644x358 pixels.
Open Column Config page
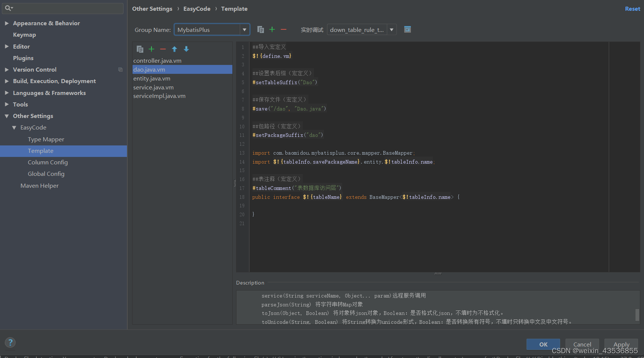pos(48,162)
